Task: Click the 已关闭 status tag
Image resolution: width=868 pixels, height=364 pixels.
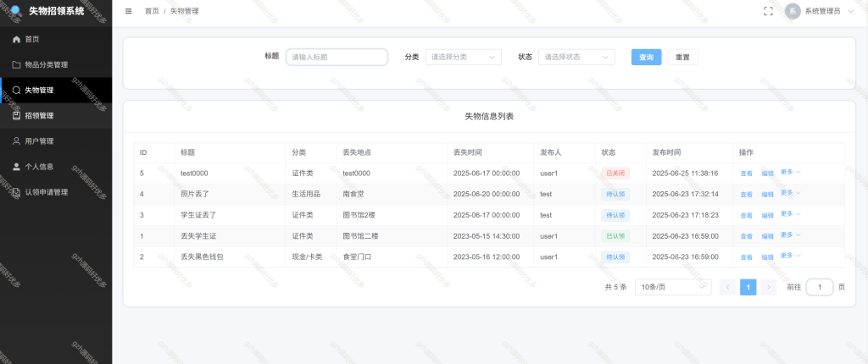Action: pos(615,174)
